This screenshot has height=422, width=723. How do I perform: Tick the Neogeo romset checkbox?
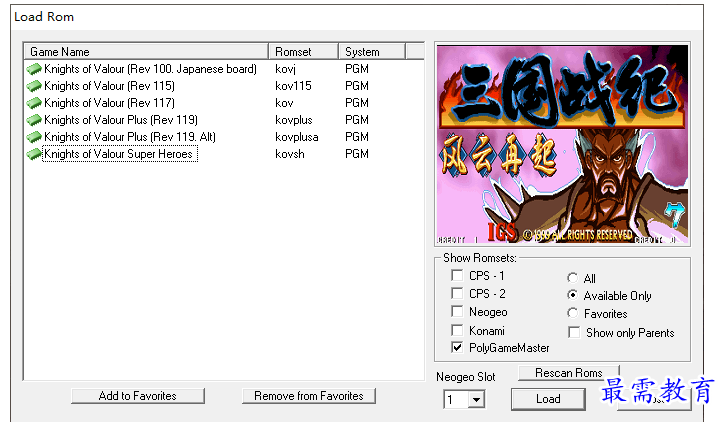point(457,312)
